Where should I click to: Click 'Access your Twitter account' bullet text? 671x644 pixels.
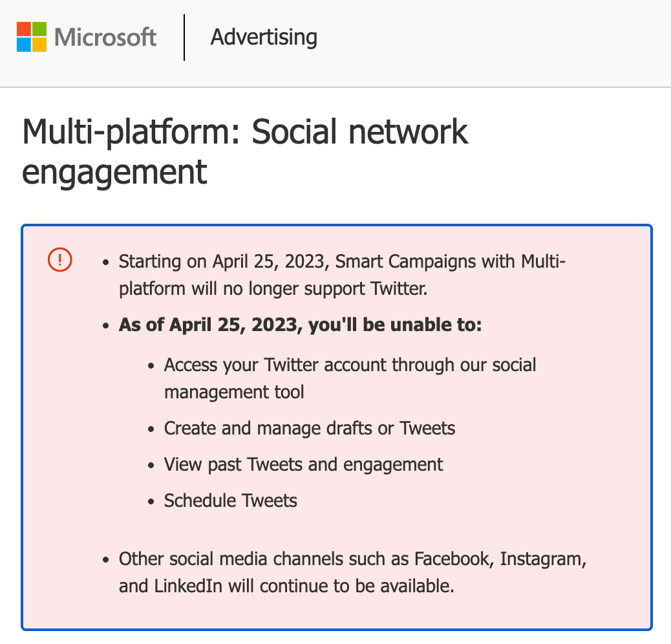(350, 378)
